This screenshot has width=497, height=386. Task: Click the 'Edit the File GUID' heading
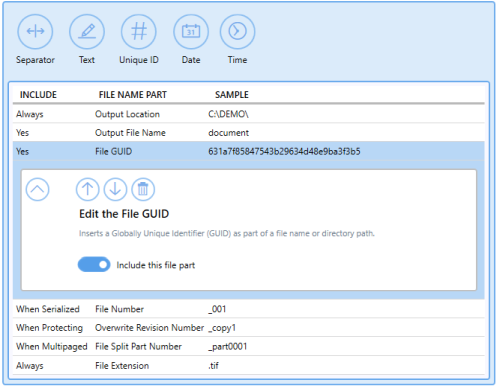pos(124,214)
